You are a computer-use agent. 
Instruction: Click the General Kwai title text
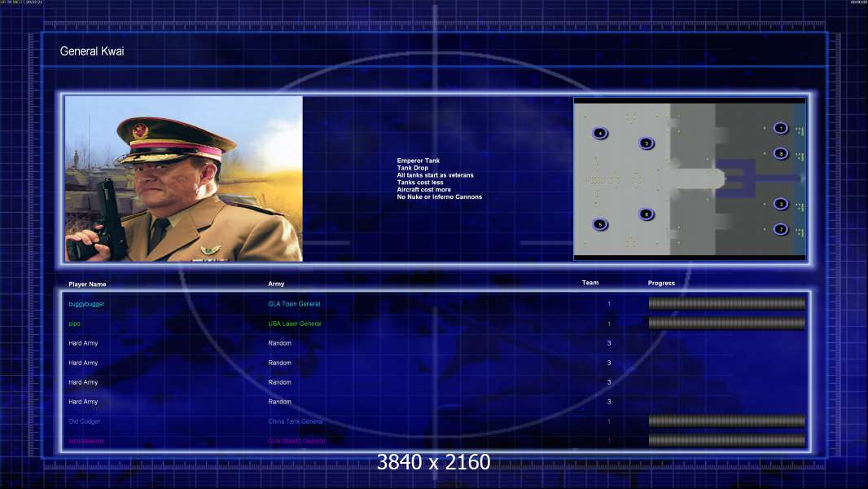pos(92,51)
